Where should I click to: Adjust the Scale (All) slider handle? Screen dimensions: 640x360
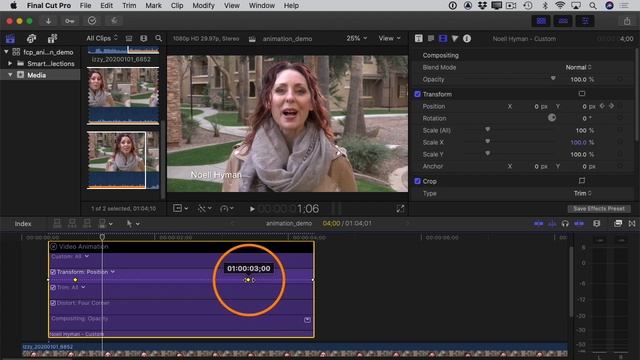pos(487,129)
